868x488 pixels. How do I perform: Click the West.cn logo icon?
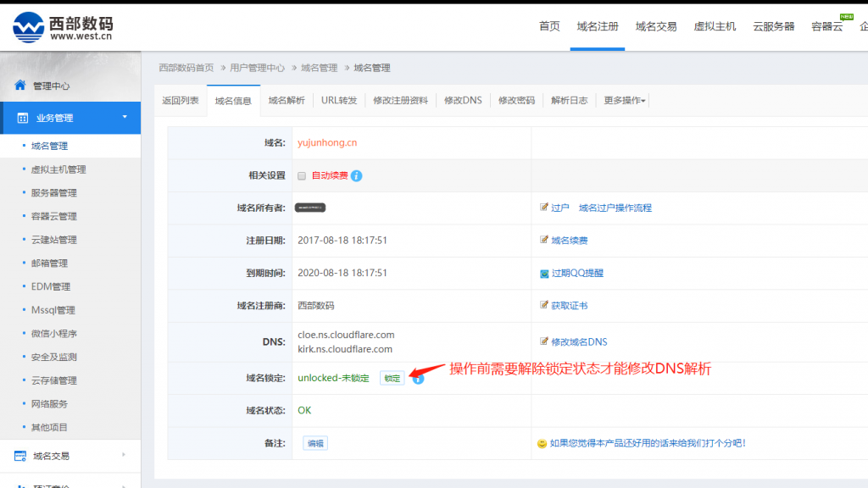(28, 26)
